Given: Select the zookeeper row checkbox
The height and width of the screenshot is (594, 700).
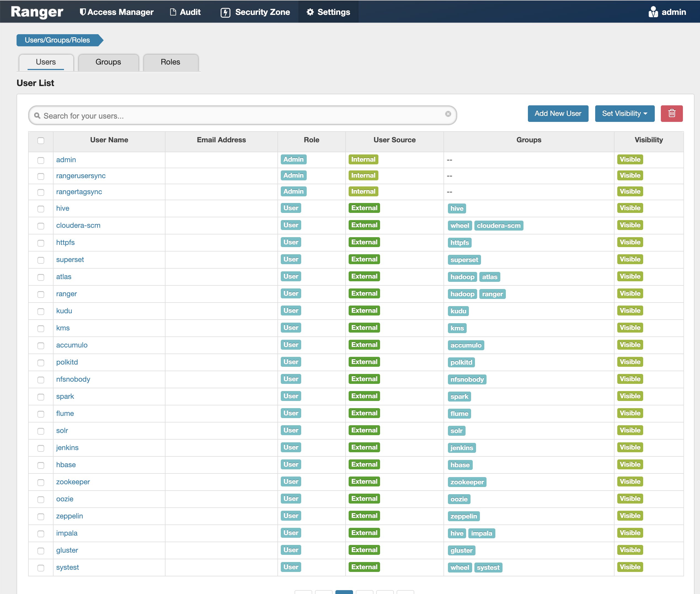Looking at the screenshot, I should click(41, 482).
